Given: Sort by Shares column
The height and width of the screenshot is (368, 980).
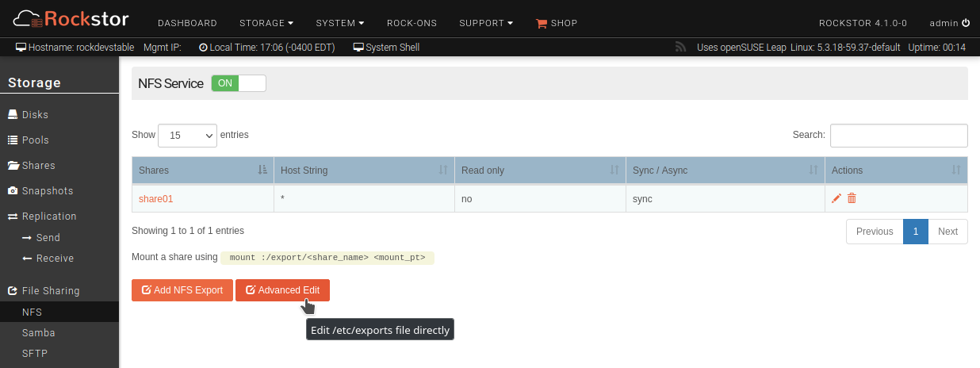Looking at the screenshot, I should tap(202, 171).
